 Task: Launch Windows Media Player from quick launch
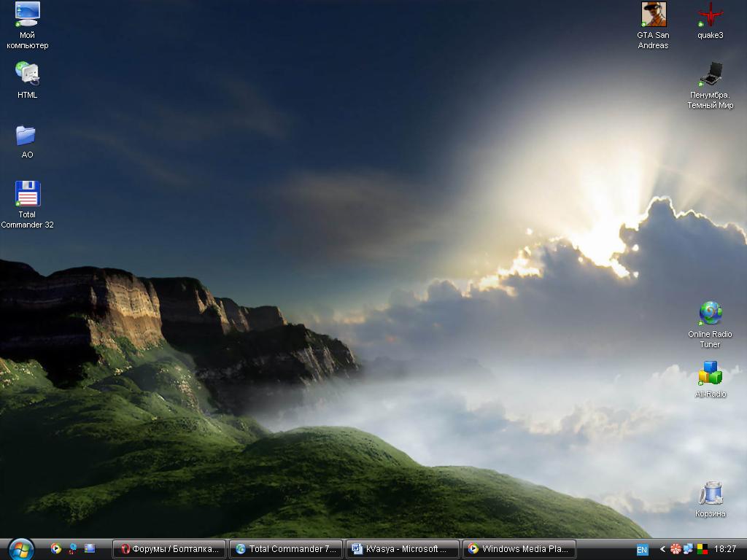pyautogui.click(x=55, y=548)
